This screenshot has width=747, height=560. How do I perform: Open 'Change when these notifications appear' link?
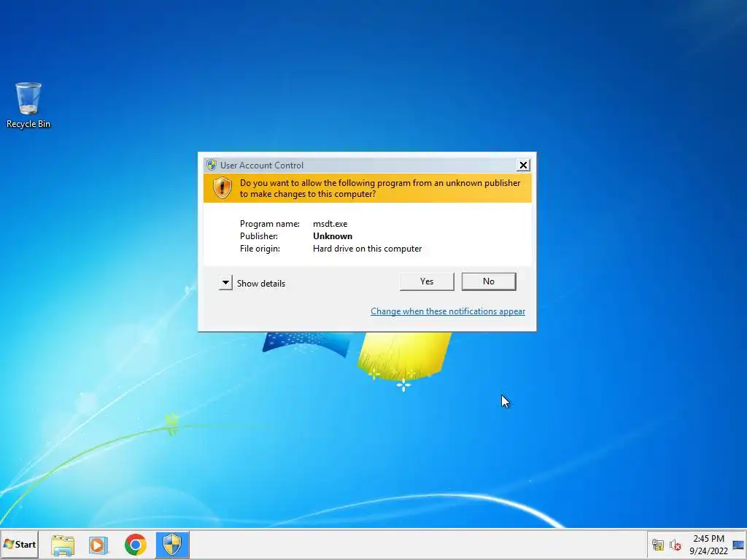click(448, 311)
